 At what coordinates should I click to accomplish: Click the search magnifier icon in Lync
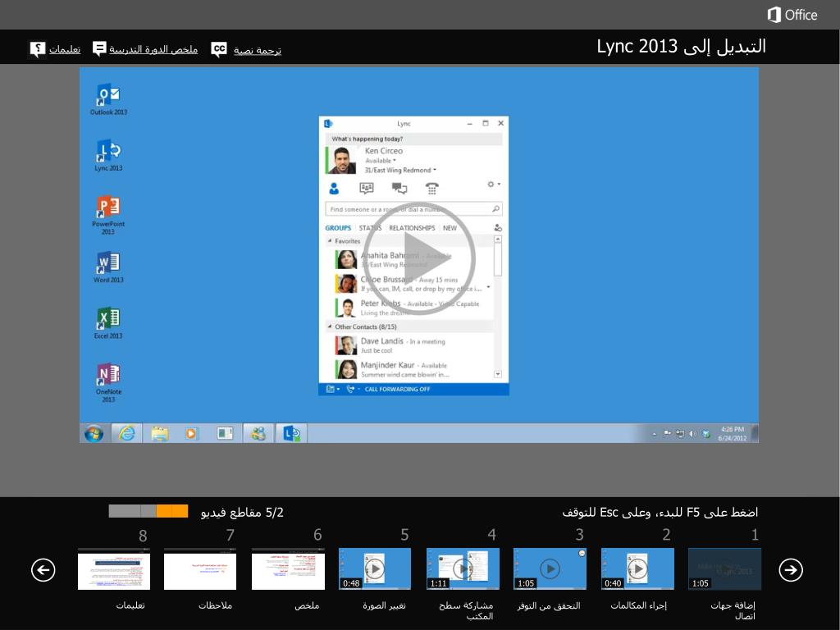495,209
